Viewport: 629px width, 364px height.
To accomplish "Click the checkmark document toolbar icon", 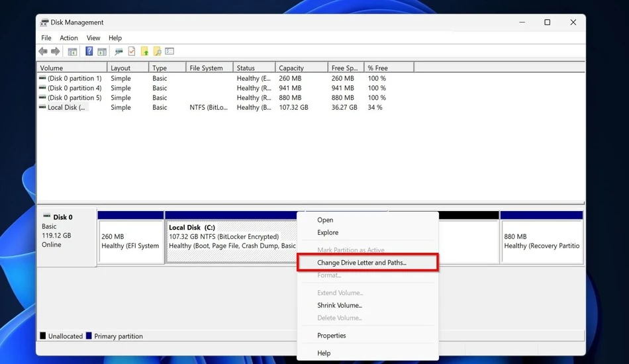I will 132,52.
